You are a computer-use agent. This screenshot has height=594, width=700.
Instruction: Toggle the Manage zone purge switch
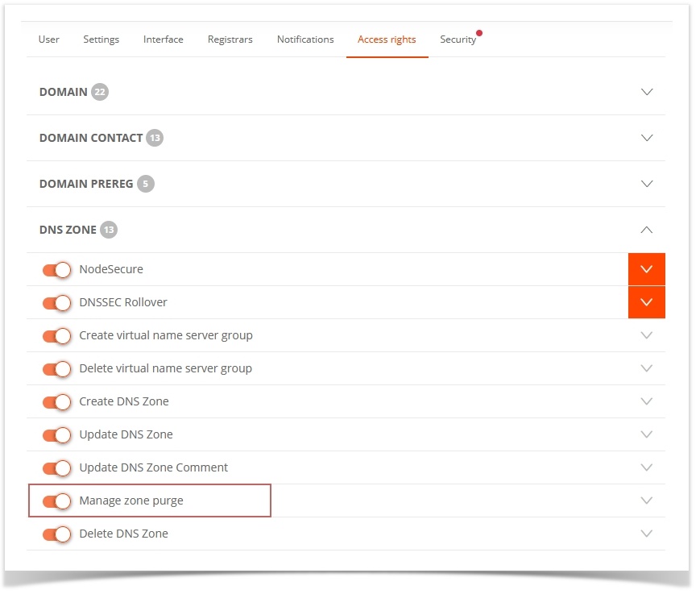[x=56, y=501]
